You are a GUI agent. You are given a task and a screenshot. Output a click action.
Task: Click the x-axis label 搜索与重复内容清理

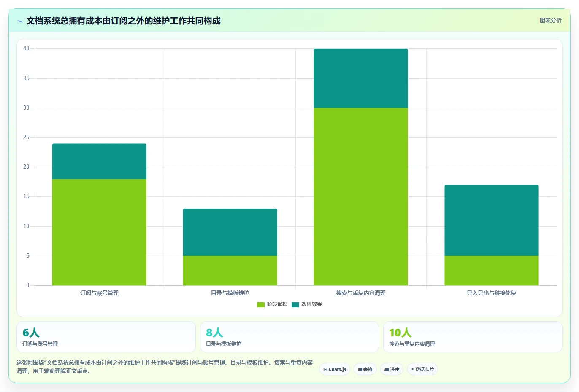click(x=361, y=293)
